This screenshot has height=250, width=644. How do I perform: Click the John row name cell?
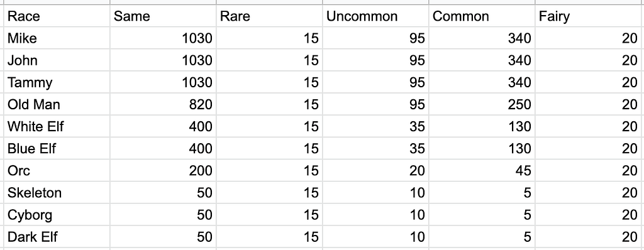tap(57, 60)
